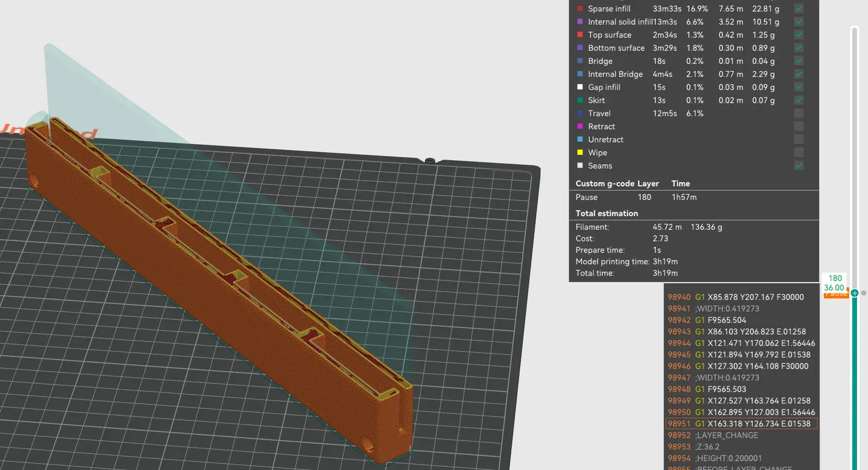Enable the Travel moves checkbox

(798, 113)
